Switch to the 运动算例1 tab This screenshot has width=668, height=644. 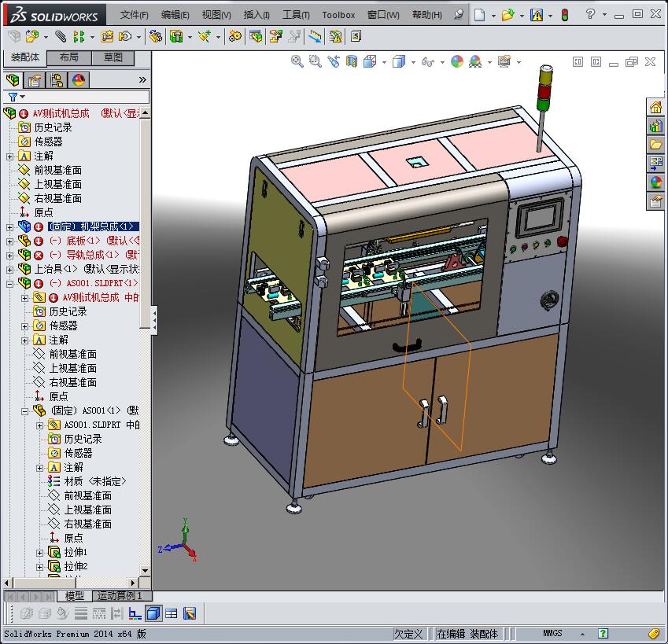[122, 596]
